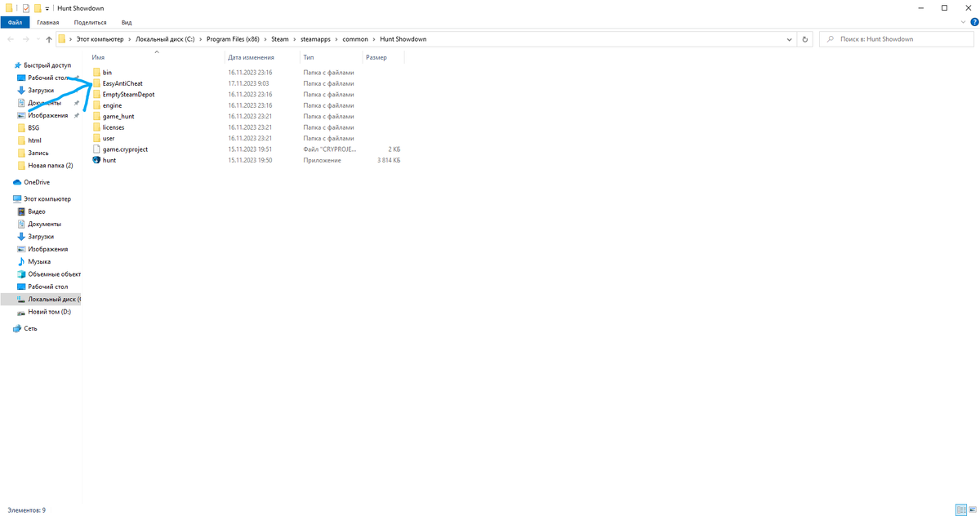980x516 pixels.
Task: Click the type cell Приложение
Action: [x=322, y=161]
